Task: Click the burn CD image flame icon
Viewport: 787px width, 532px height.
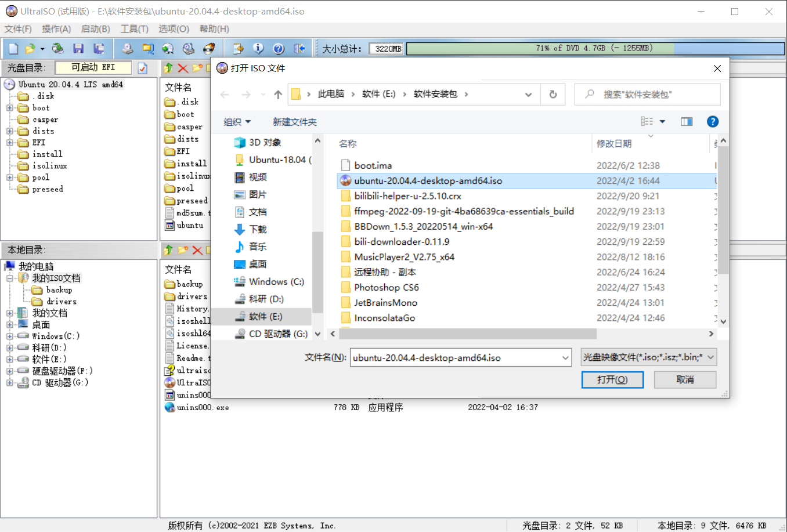Action: click(209, 49)
